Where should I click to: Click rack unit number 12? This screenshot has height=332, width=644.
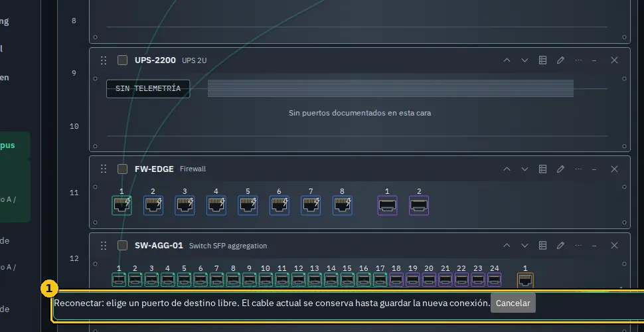click(x=74, y=258)
